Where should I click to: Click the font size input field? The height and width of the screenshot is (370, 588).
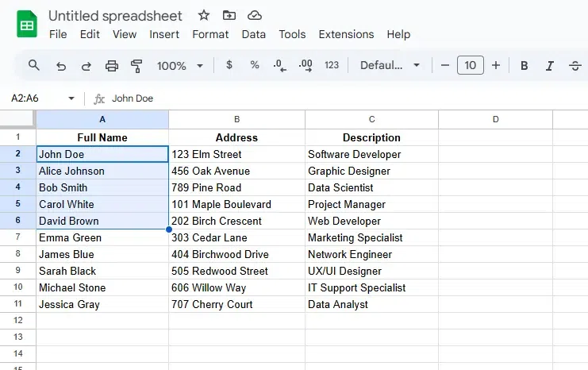point(471,66)
